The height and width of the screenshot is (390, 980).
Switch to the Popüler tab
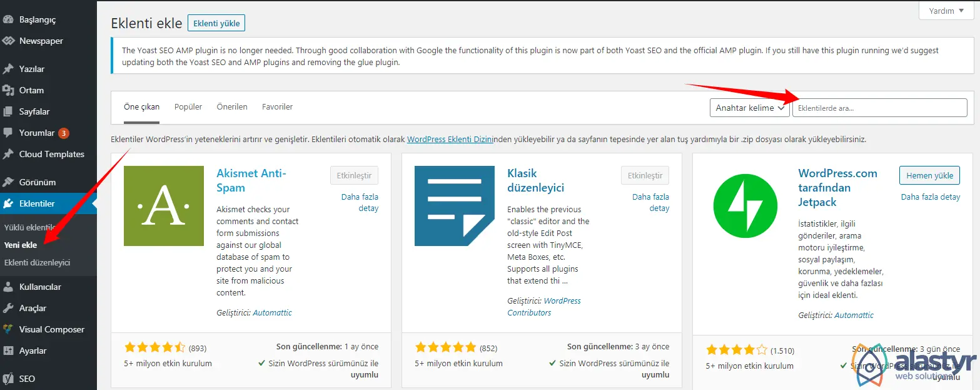click(x=188, y=106)
